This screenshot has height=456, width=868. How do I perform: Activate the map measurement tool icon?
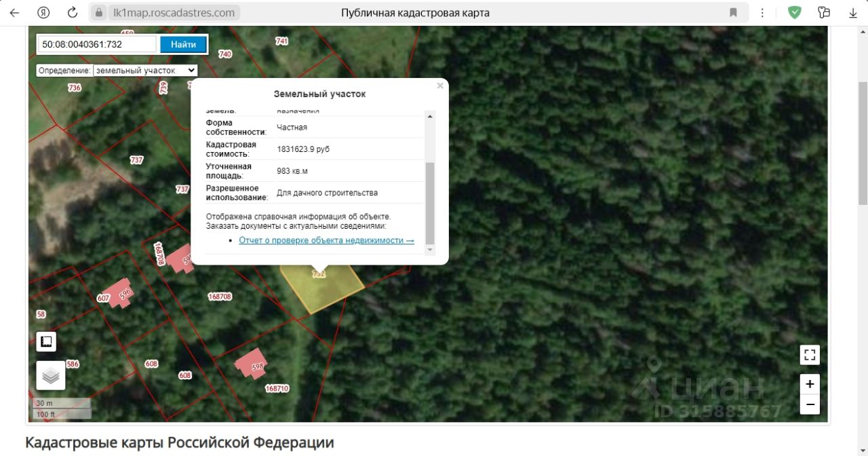(x=46, y=341)
